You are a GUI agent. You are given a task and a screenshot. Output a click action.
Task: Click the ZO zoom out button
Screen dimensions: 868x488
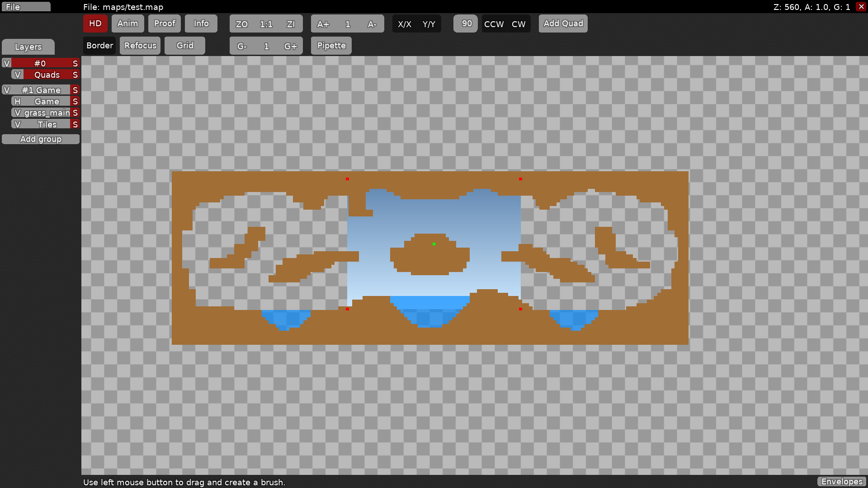tap(242, 24)
